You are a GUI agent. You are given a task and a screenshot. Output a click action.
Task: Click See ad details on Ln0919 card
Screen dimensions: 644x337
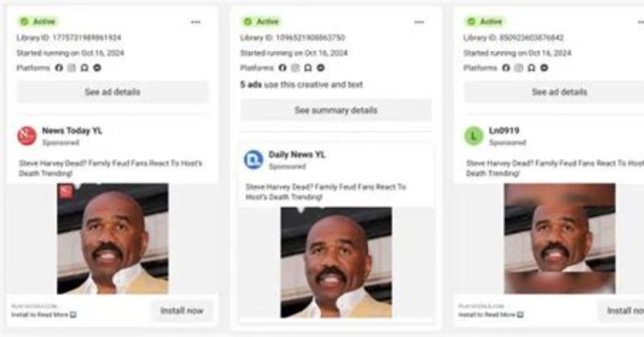(554, 92)
